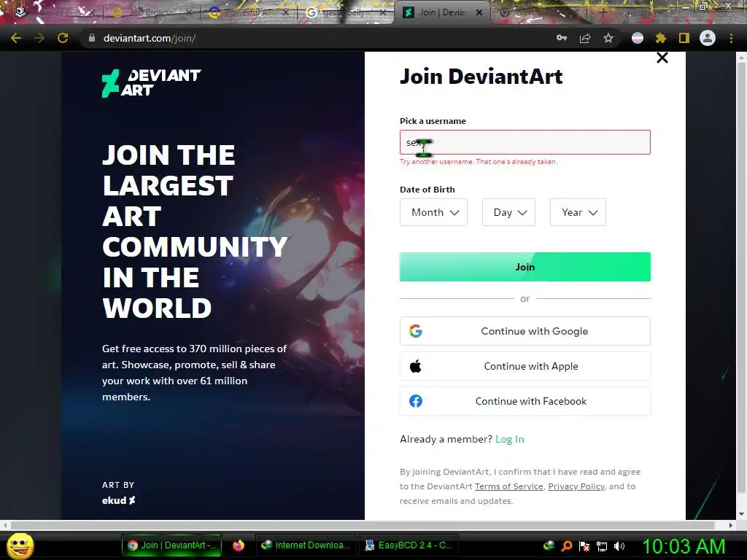This screenshot has height=560, width=747.
Task: Open the Chrome three-dot menu
Action: 731,38
